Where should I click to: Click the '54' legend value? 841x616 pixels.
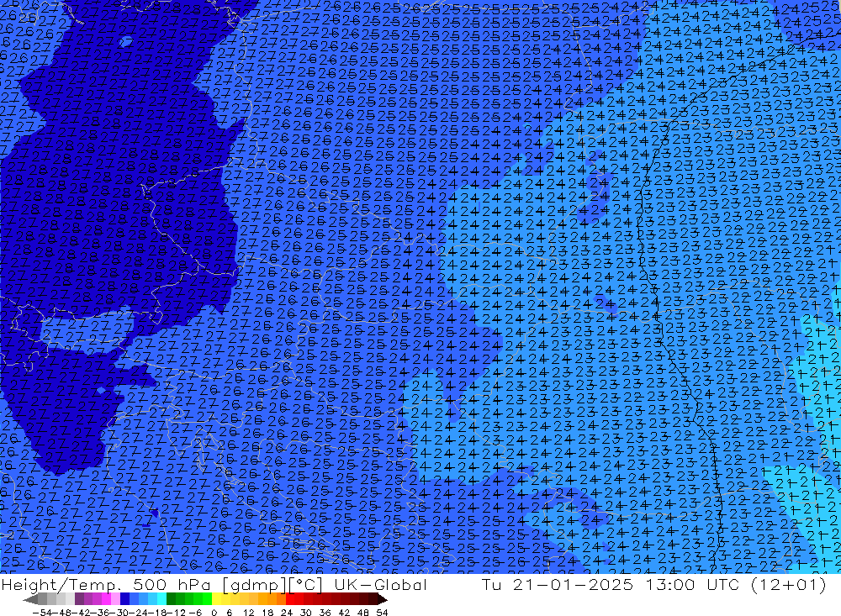click(x=382, y=613)
